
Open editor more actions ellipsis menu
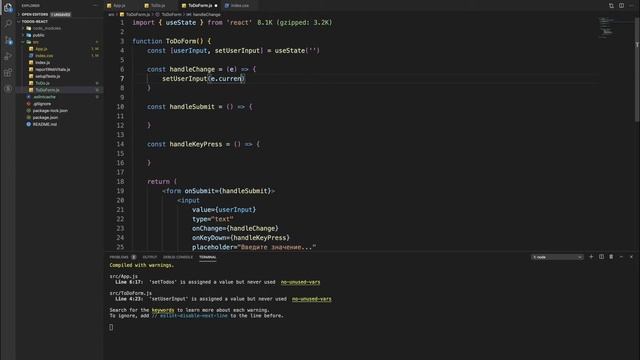pyautogui.click(x=631, y=6)
